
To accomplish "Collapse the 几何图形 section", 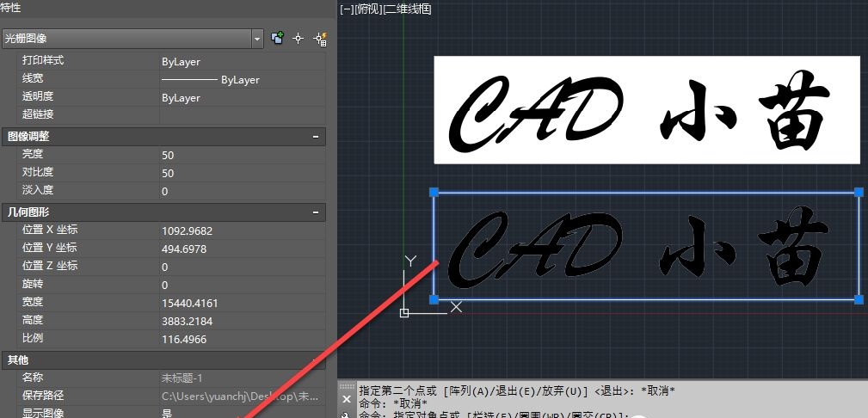I will pyautogui.click(x=317, y=212).
